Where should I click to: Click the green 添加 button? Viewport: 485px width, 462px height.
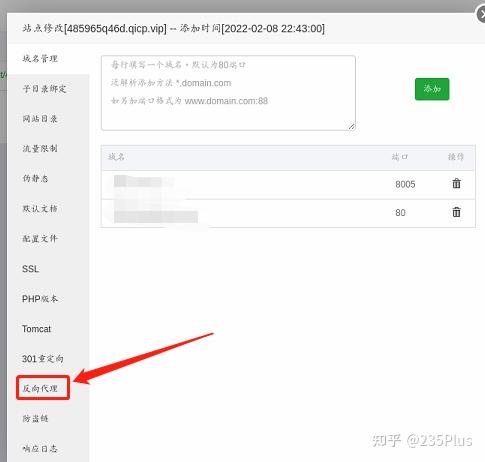click(432, 89)
